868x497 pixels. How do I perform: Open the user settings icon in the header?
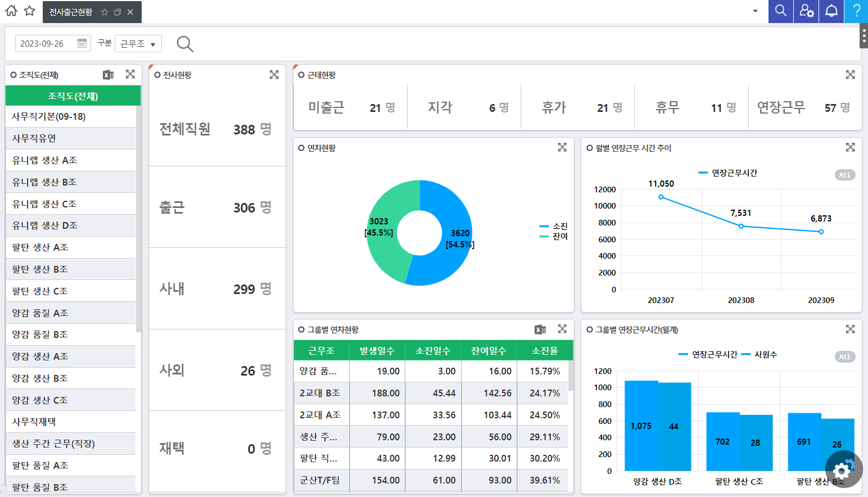point(807,11)
